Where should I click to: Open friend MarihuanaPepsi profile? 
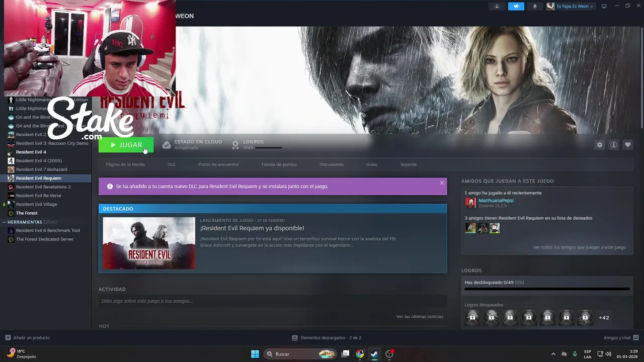click(496, 200)
